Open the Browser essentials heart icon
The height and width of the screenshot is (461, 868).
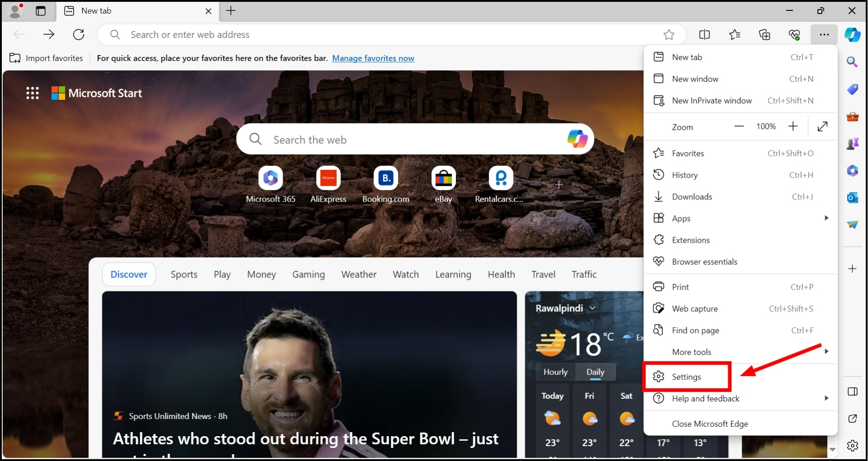(x=795, y=34)
